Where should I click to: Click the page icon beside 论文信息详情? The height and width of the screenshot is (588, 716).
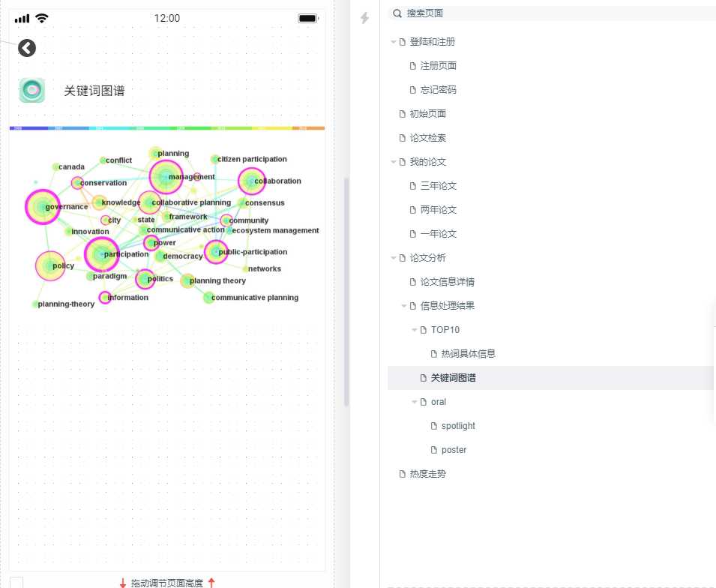[413, 282]
